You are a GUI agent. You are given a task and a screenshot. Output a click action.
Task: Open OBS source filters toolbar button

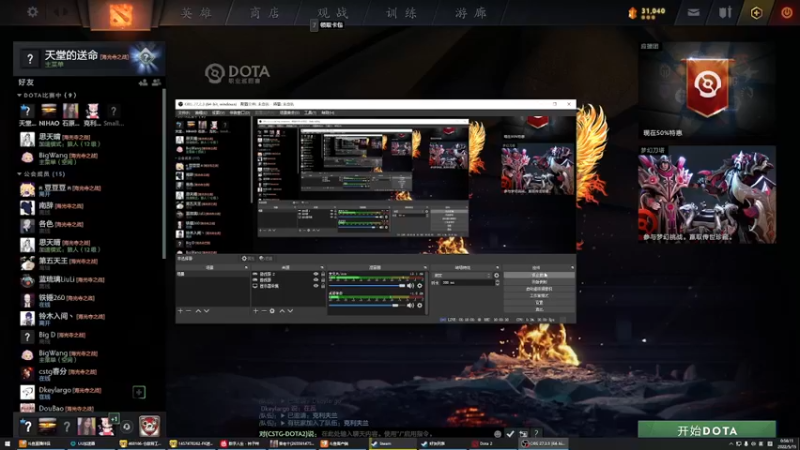266,259
